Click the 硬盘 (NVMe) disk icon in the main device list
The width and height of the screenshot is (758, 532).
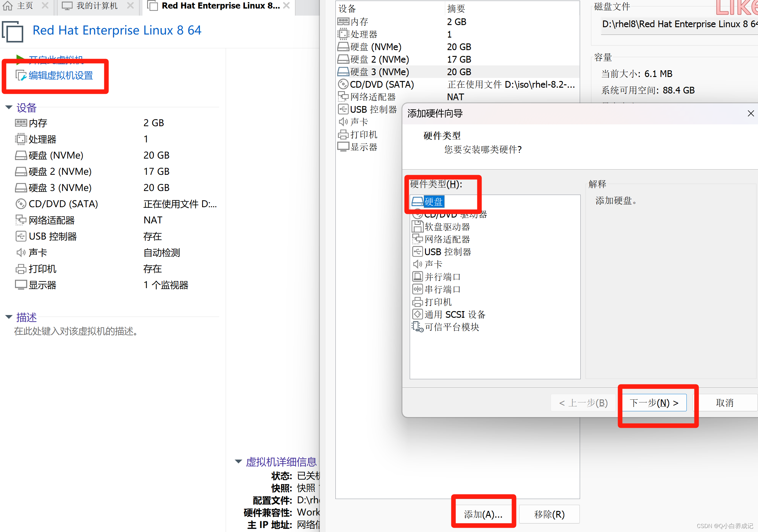(x=21, y=156)
